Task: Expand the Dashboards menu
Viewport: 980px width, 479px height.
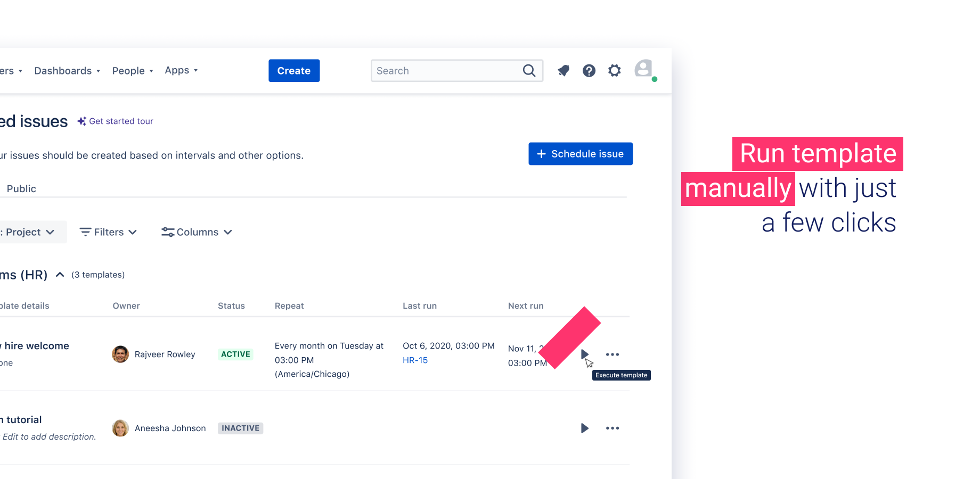Action: pyautogui.click(x=67, y=71)
